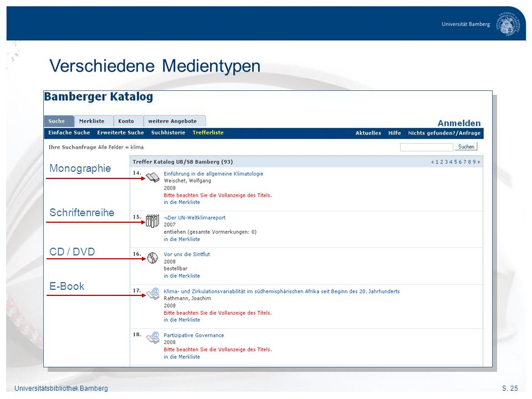Click the page number S. 25
The width and height of the screenshot is (532, 399).
tap(510, 388)
